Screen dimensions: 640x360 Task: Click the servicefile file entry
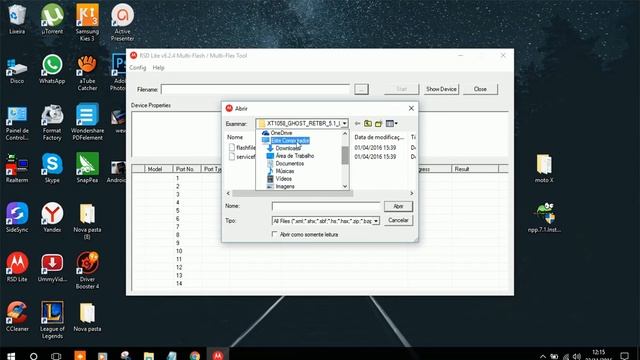(x=242, y=157)
